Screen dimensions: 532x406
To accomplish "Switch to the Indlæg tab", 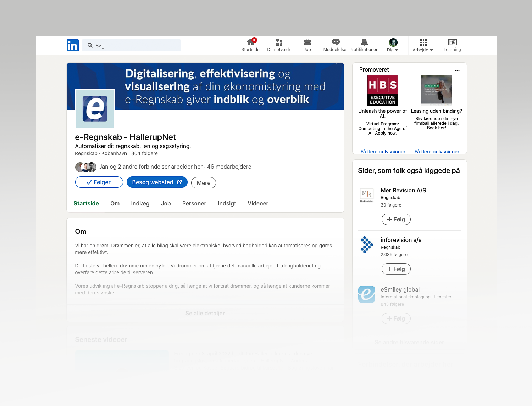I will click(x=140, y=203).
